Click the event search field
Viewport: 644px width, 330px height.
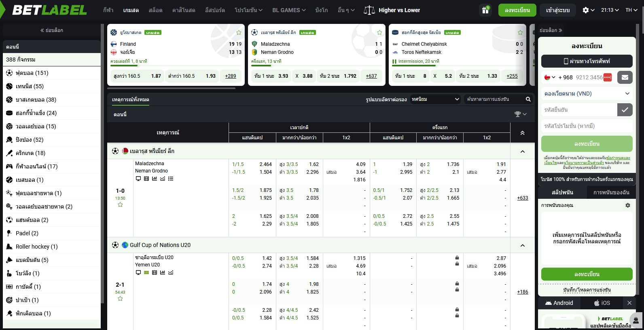point(495,99)
